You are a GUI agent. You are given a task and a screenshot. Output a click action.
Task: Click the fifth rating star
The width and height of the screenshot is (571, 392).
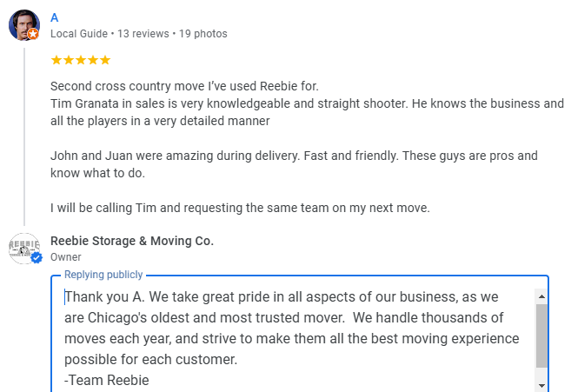(104, 60)
